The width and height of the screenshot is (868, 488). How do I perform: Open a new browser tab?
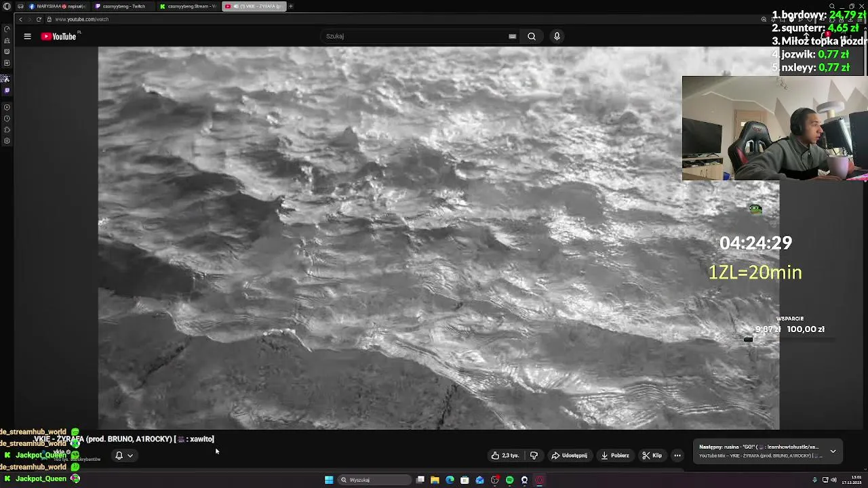(291, 6)
